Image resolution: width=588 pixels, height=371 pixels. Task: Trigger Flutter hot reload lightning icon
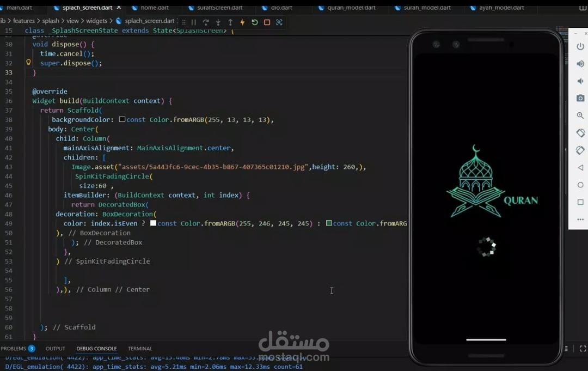pos(243,22)
